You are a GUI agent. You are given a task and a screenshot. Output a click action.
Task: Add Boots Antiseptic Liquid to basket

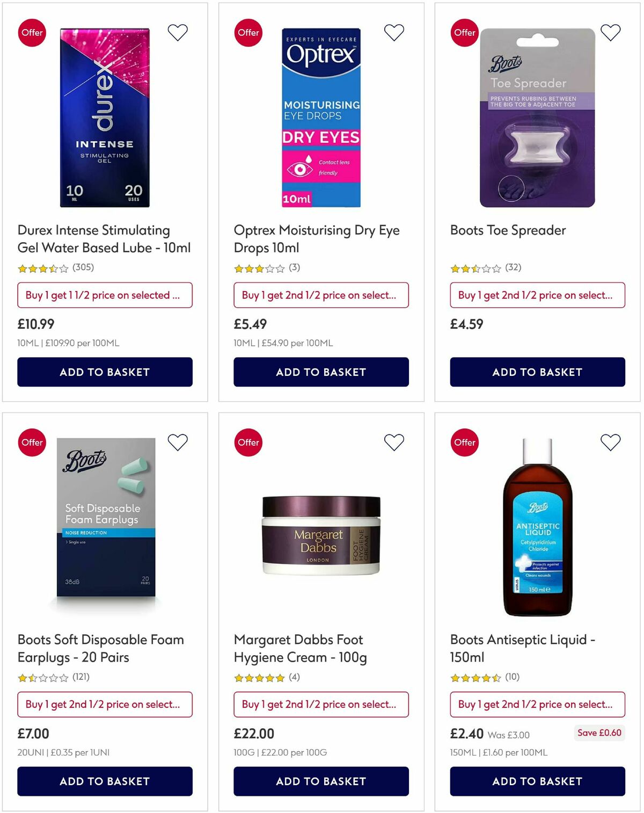coord(538,781)
